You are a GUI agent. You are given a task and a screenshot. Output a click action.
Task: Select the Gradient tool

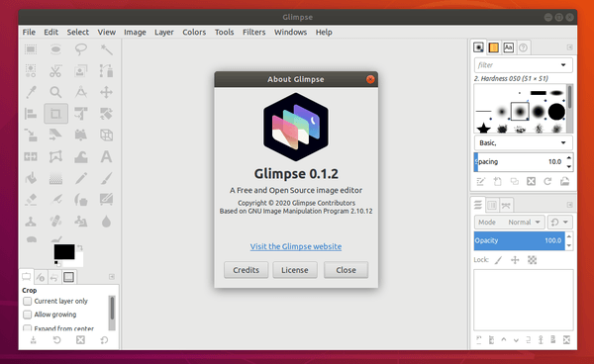(x=55, y=178)
